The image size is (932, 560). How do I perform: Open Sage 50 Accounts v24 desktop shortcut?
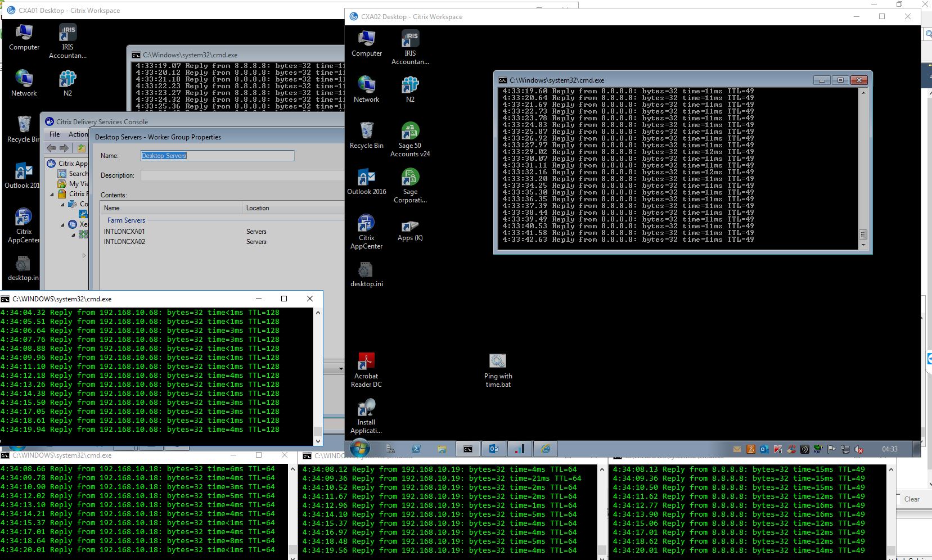(x=409, y=133)
